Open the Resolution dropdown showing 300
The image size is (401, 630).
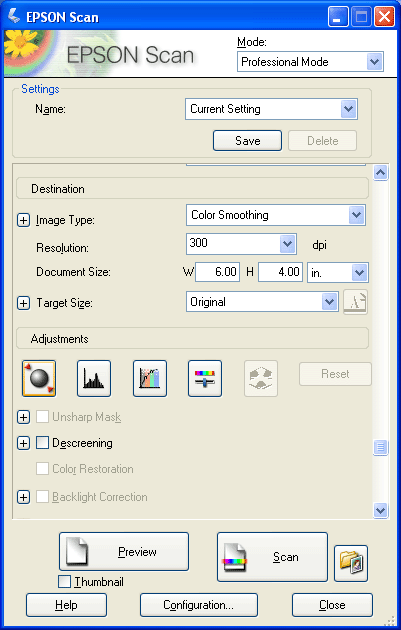(x=241, y=244)
